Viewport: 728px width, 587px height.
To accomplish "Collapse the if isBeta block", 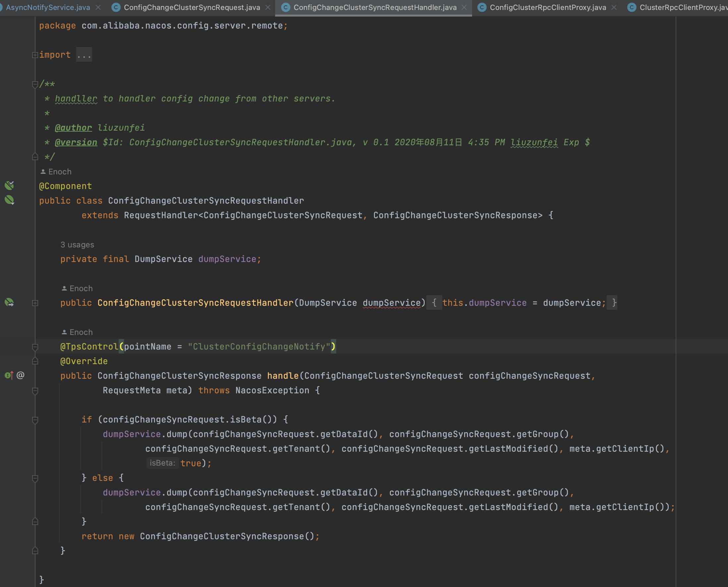I will coord(35,420).
